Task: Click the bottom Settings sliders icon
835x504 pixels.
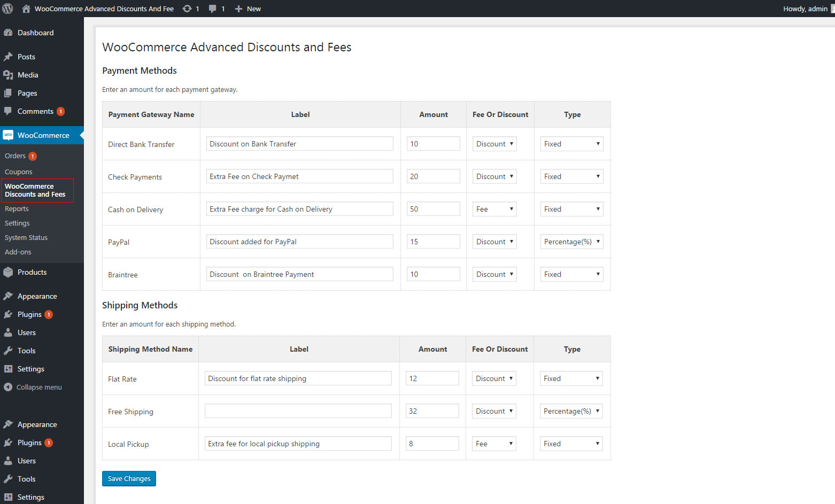Action: point(8,497)
